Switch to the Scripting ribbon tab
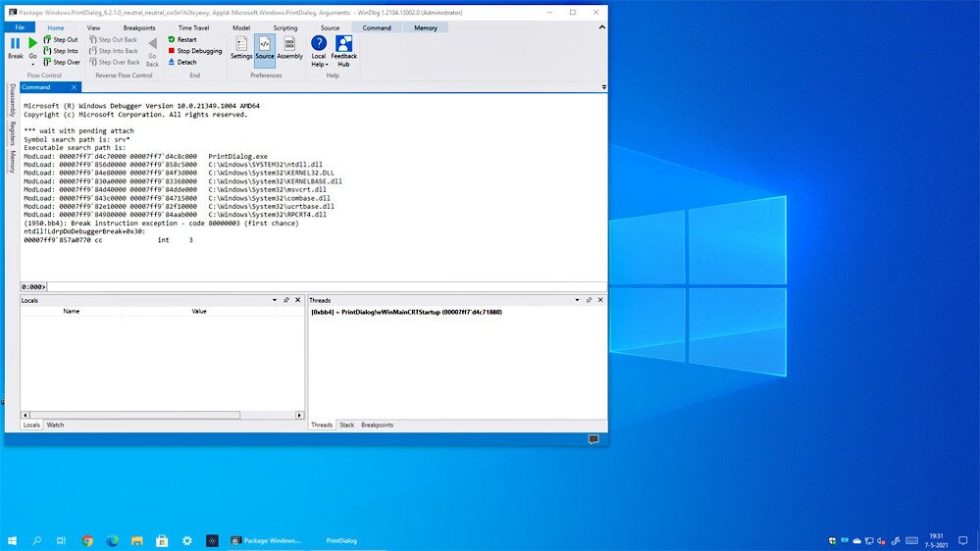980x551 pixels. tap(285, 27)
